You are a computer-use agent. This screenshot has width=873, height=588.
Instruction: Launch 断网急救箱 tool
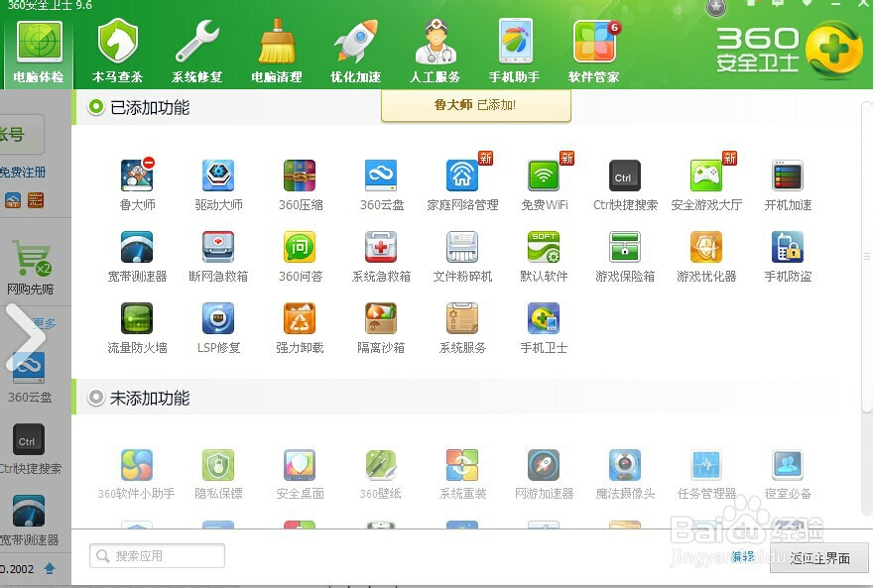(218, 247)
